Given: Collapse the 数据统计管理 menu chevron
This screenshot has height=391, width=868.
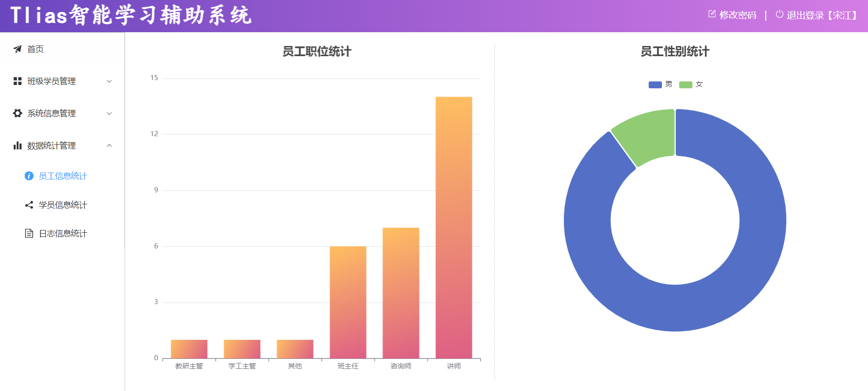Looking at the screenshot, I should 109,146.
